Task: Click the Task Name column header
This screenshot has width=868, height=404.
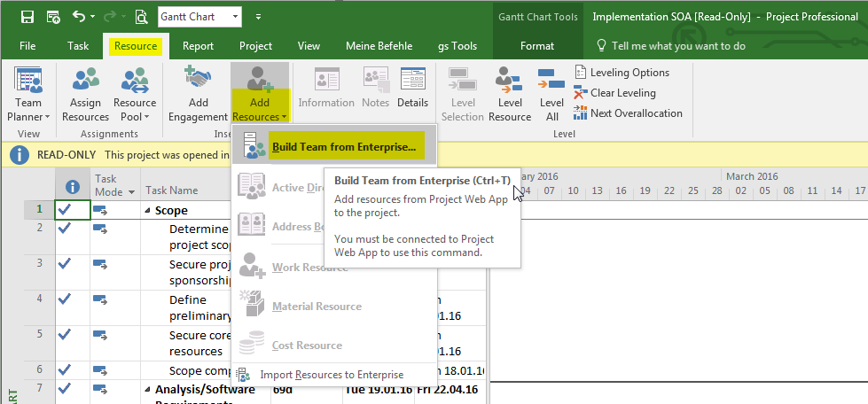Action: [x=172, y=190]
